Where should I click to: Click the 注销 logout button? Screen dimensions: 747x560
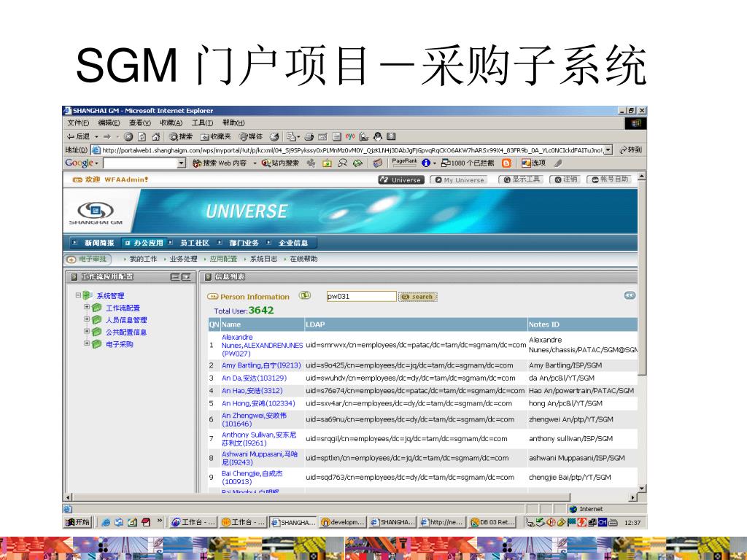coord(565,179)
